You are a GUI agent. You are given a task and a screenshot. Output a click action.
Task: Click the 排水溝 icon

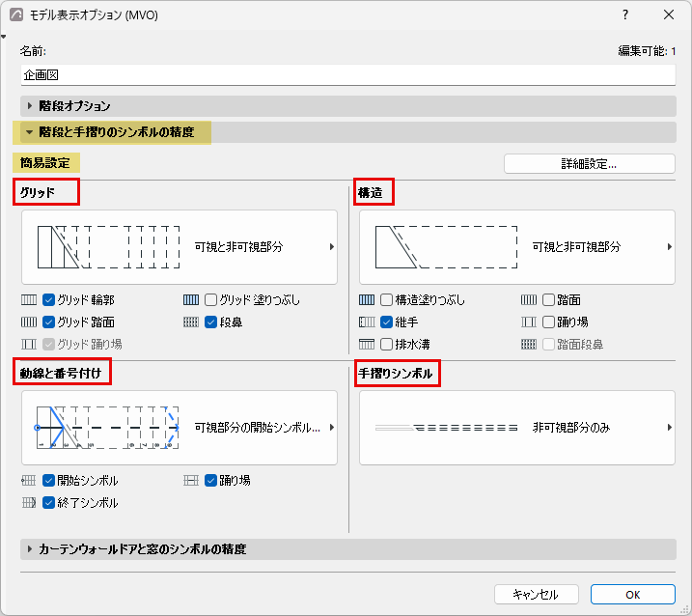367,344
